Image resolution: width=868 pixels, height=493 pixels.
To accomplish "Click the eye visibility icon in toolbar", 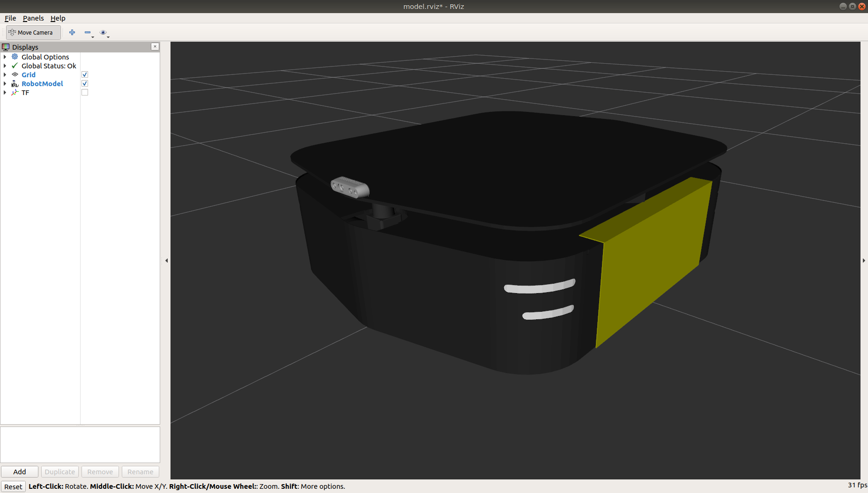I will click(x=103, y=32).
